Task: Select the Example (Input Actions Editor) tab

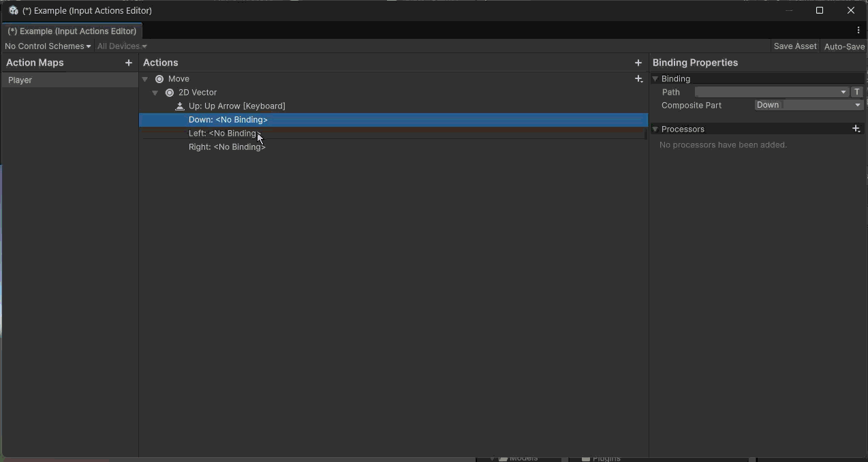Action: click(x=72, y=31)
